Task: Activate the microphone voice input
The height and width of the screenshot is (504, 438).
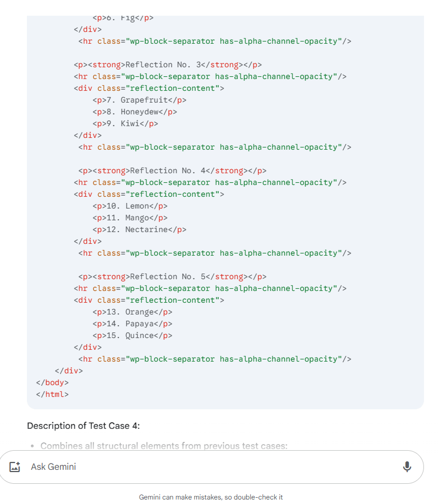Action: 407,466
